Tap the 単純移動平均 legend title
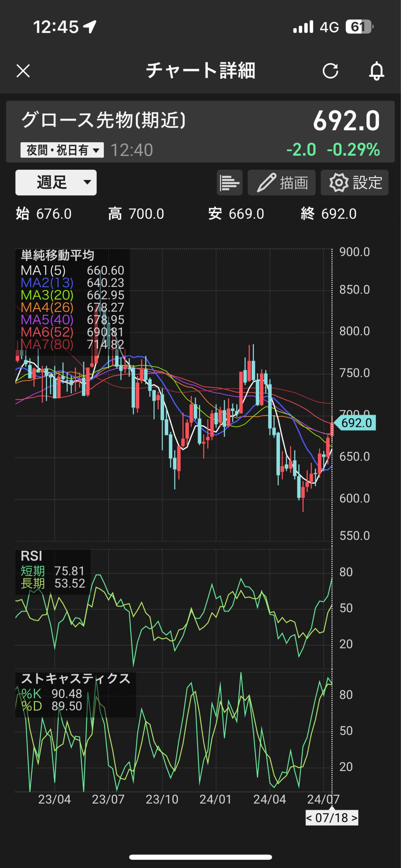401x868 pixels. (58, 255)
